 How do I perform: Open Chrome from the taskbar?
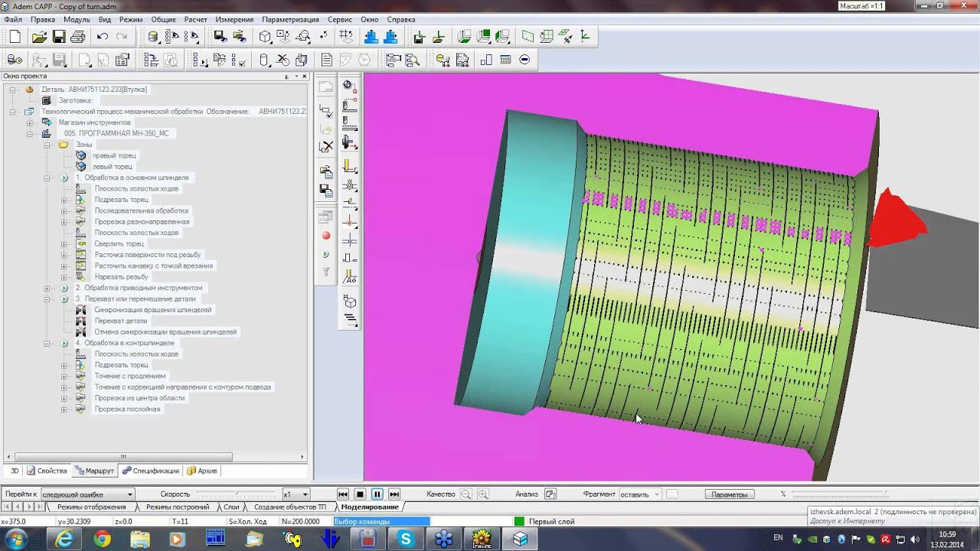tap(102, 540)
